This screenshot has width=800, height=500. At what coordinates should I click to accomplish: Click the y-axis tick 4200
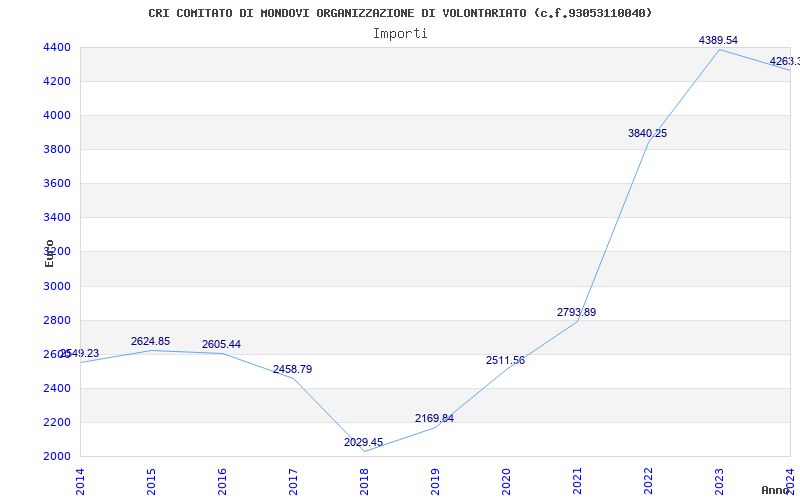[57, 82]
